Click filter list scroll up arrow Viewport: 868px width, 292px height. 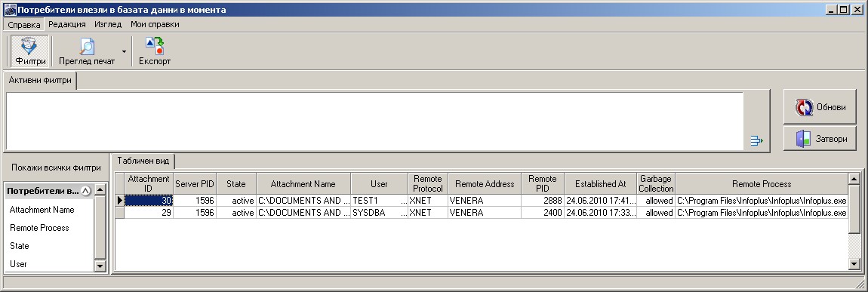coord(100,189)
